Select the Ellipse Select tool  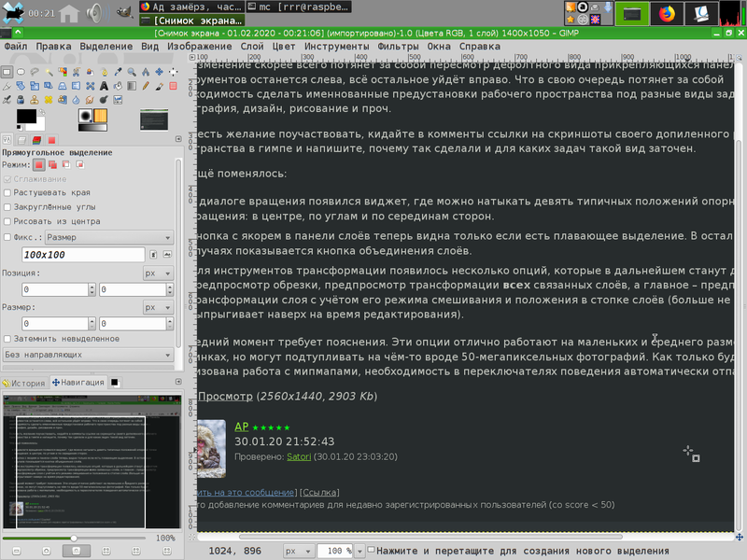coord(21,72)
